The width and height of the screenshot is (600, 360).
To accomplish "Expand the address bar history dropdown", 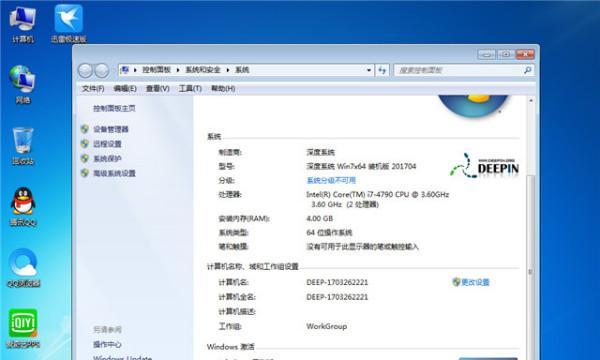I will click(x=368, y=70).
